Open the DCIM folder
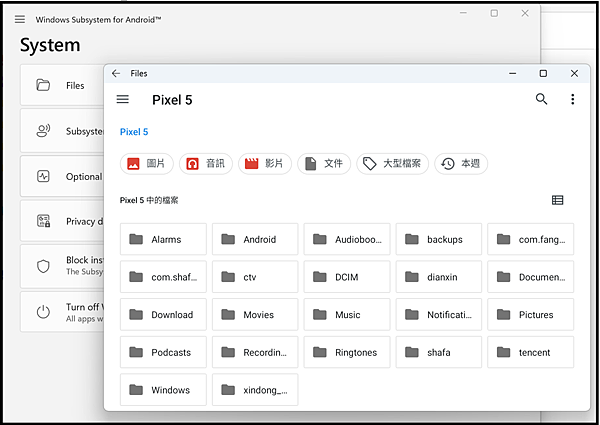The height and width of the screenshot is (425, 600). 347,277
